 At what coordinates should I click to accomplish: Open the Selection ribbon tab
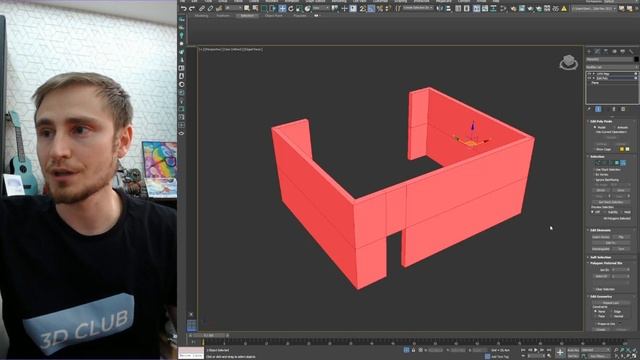click(247, 16)
